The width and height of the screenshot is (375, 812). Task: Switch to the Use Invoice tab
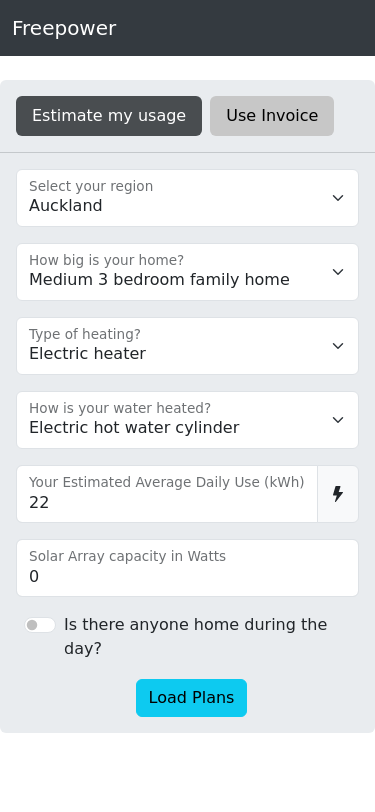coord(272,116)
